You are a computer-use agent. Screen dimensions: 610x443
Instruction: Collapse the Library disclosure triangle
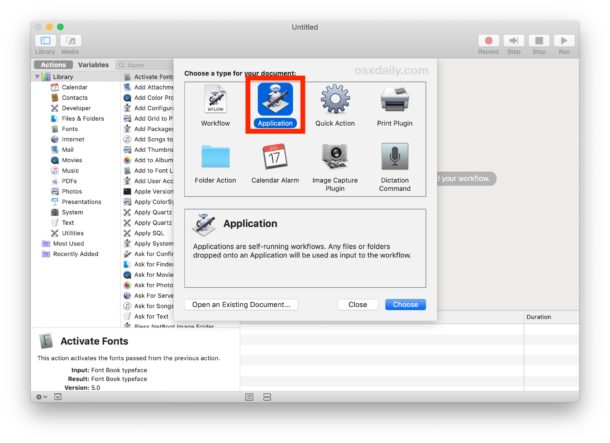click(38, 77)
